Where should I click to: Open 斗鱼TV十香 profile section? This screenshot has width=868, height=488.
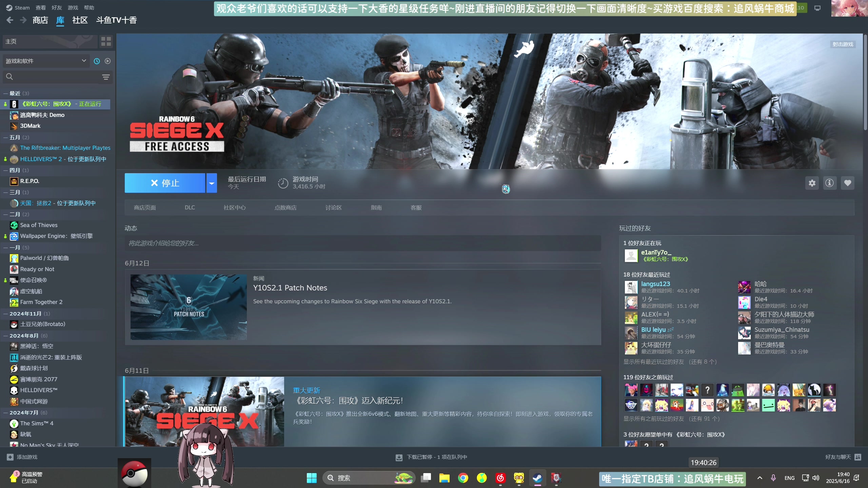tap(116, 20)
